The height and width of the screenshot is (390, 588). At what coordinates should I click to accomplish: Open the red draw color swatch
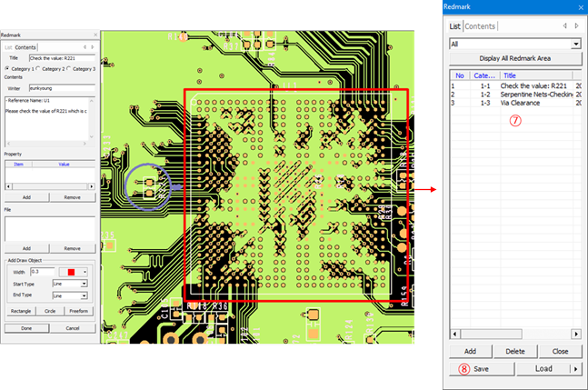pyautogui.click(x=71, y=271)
